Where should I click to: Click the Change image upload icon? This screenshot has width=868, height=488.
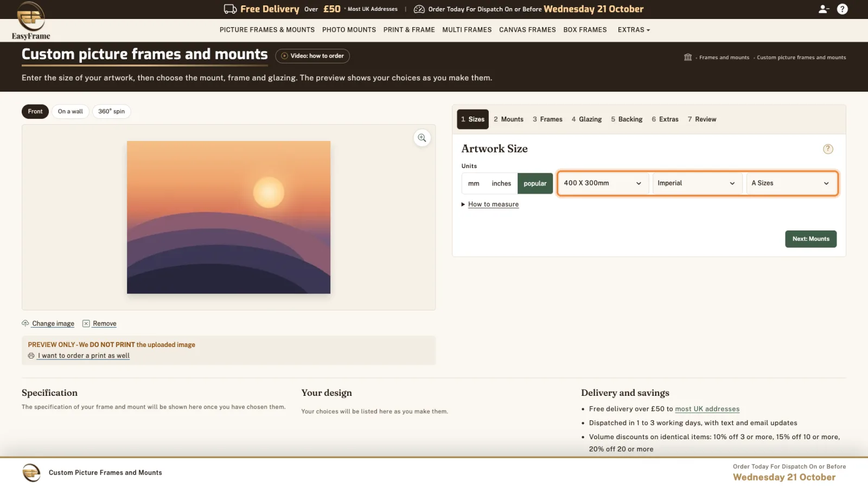click(25, 323)
